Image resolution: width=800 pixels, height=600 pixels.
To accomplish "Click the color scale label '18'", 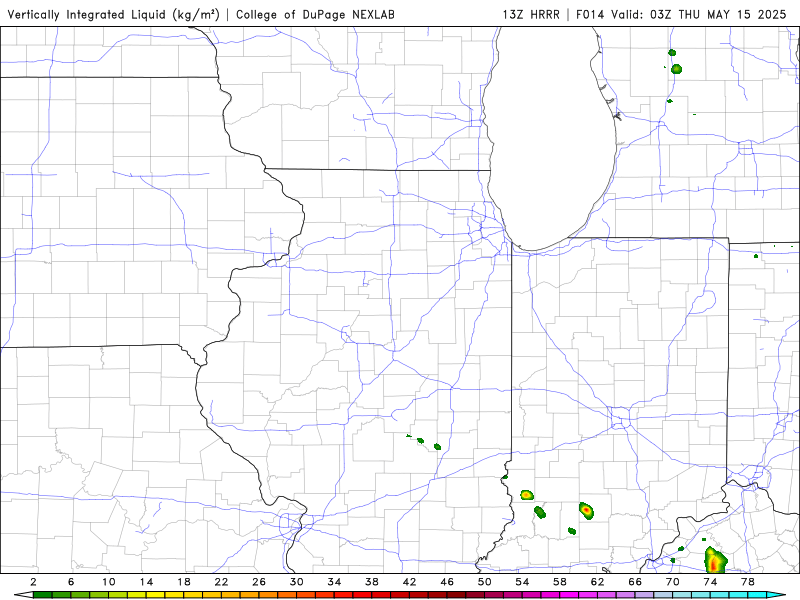I will tap(184, 582).
